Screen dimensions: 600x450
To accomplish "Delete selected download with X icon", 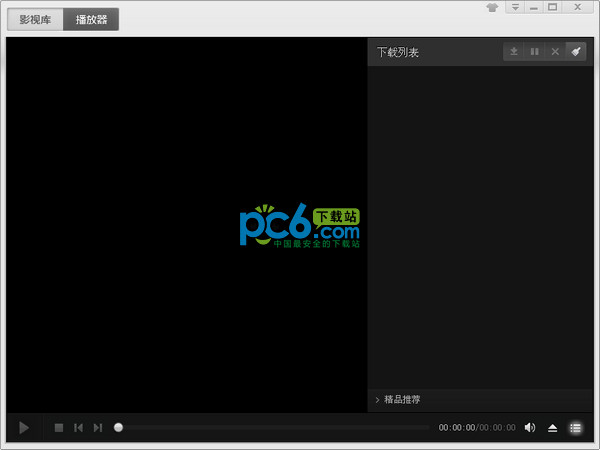I will pyautogui.click(x=555, y=52).
